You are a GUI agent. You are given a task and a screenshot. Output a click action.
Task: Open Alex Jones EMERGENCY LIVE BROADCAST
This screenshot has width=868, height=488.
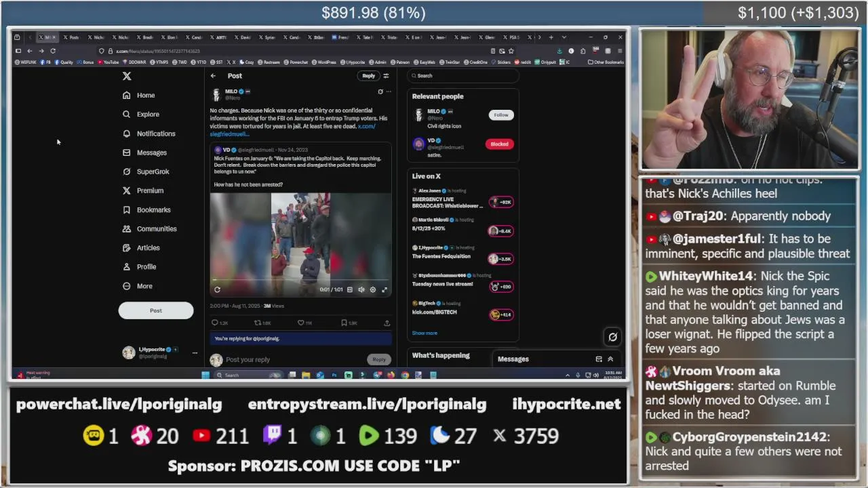[462, 199]
